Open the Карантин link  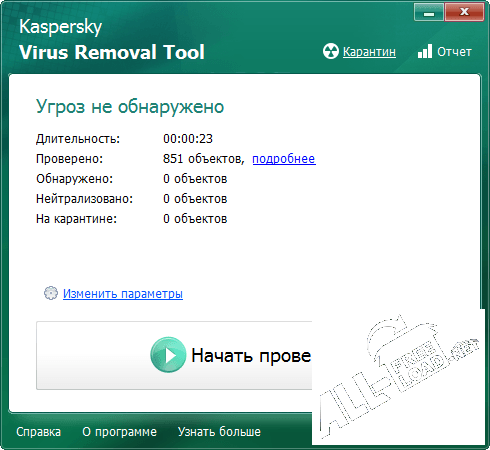point(369,52)
